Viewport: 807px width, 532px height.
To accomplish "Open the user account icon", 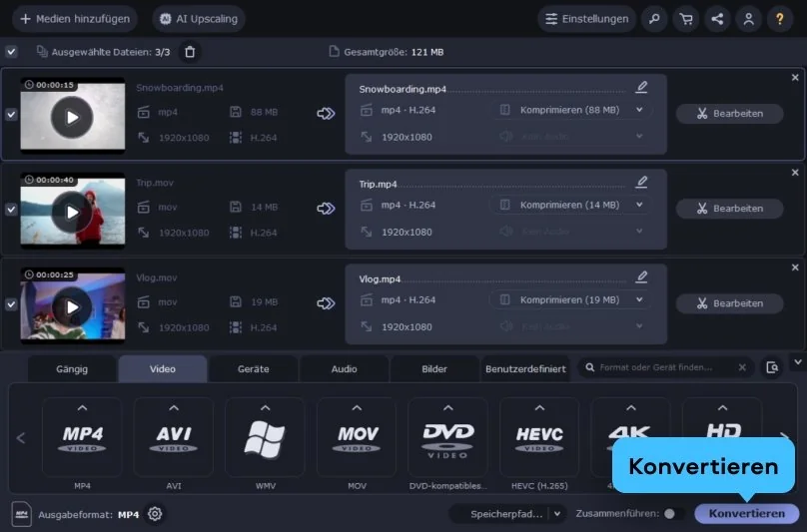I will pos(748,19).
